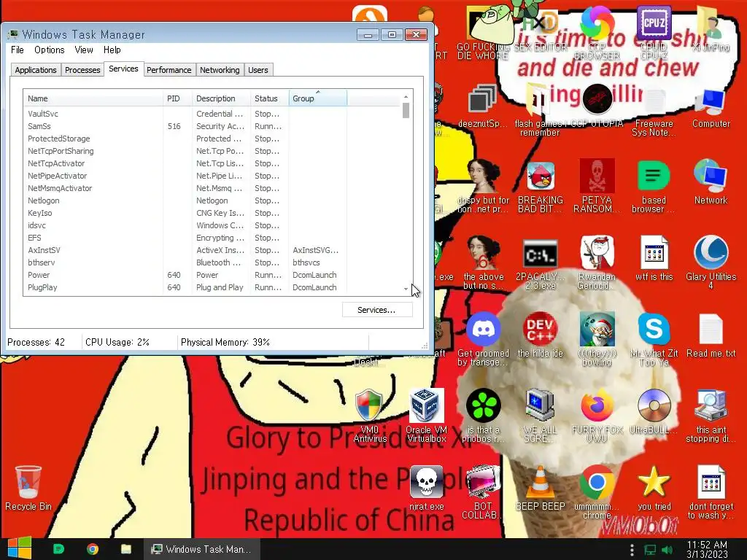Click the volume speaker tray icon
The width and height of the screenshot is (747, 560).
coord(667,550)
